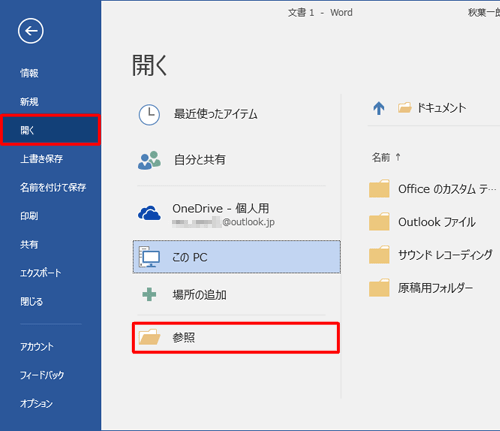Open Outlook ファイル folder name
The image size is (500, 431).
437,222
